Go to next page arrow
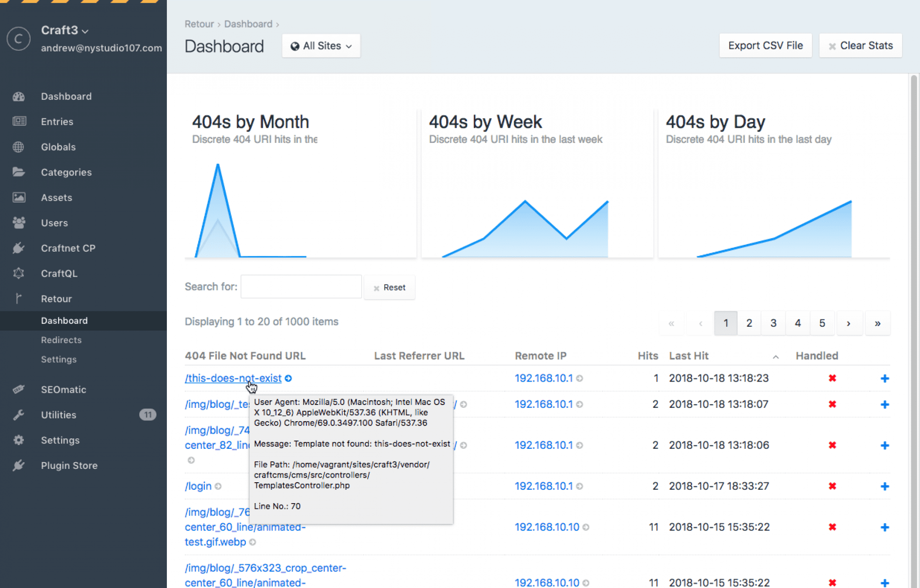This screenshot has height=588, width=920. click(x=848, y=323)
